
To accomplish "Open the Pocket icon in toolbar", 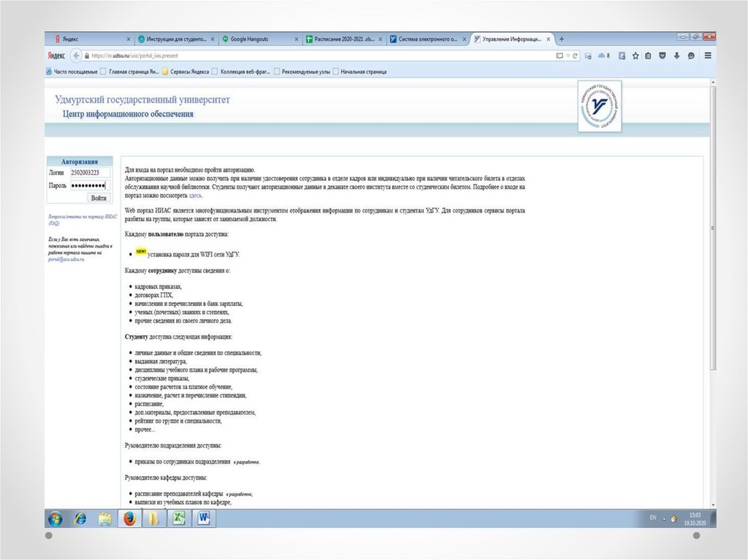I will pos(662,55).
